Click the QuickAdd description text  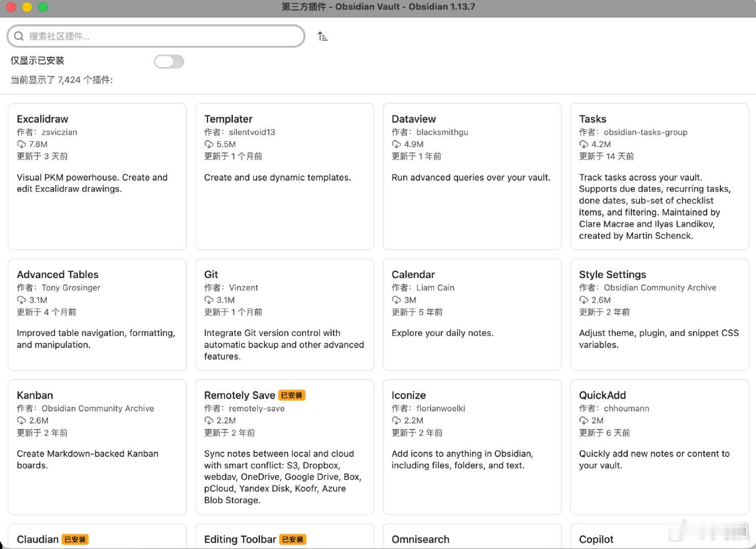pos(654,460)
